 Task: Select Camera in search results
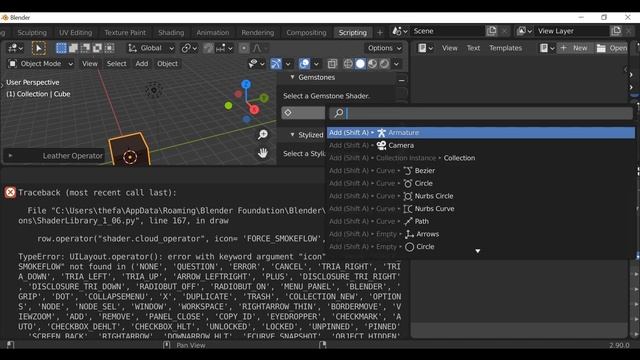(481, 145)
